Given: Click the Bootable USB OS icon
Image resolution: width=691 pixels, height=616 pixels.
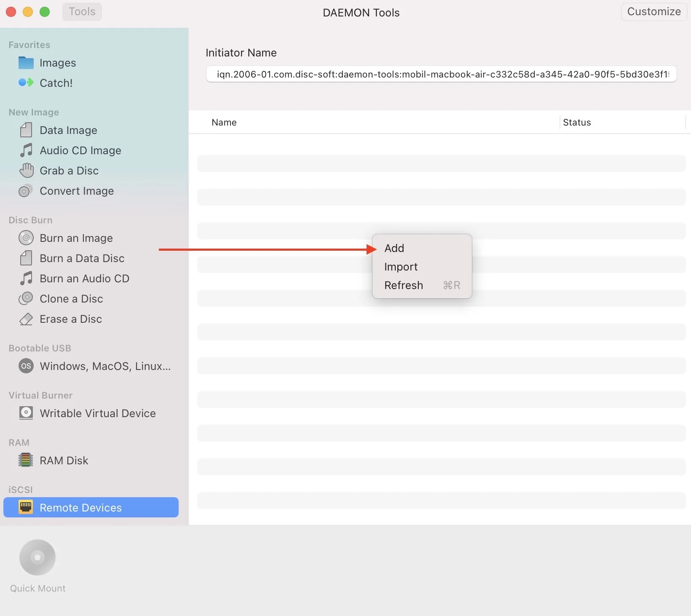Looking at the screenshot, I should pos(26,366).
